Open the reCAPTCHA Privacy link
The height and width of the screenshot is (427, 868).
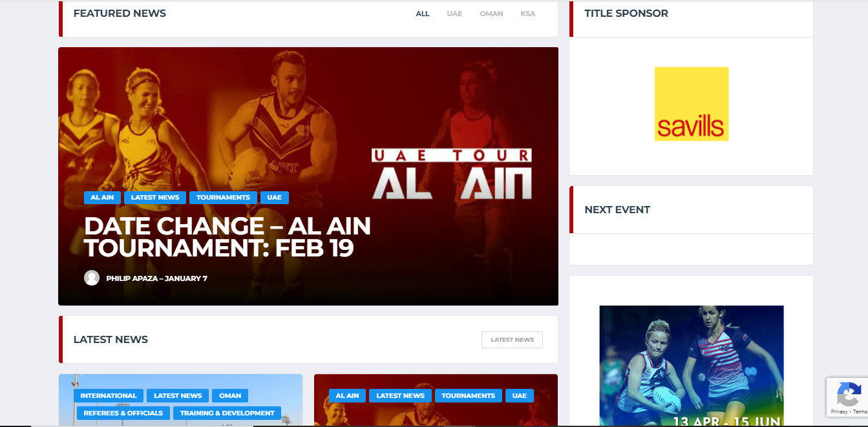click(839, 411)
